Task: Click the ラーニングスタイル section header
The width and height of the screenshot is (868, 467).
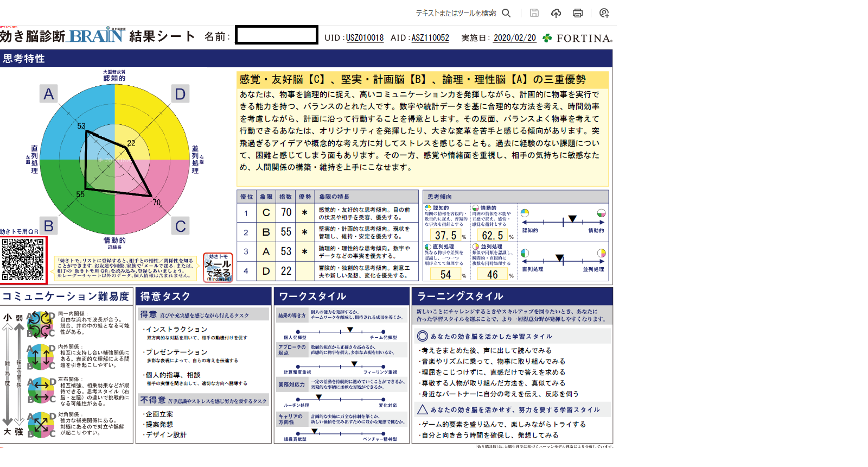Action: pos(513,296)
